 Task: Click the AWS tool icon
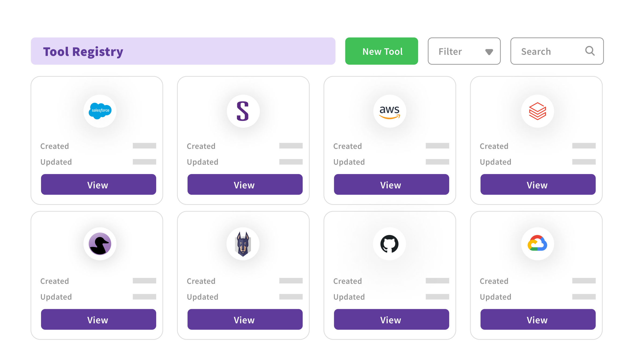click(390, 111)
